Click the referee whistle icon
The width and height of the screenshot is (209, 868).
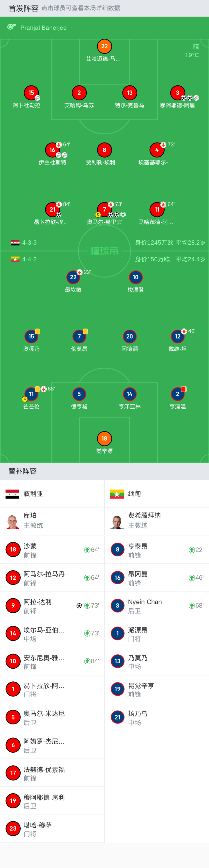point(11,27)
